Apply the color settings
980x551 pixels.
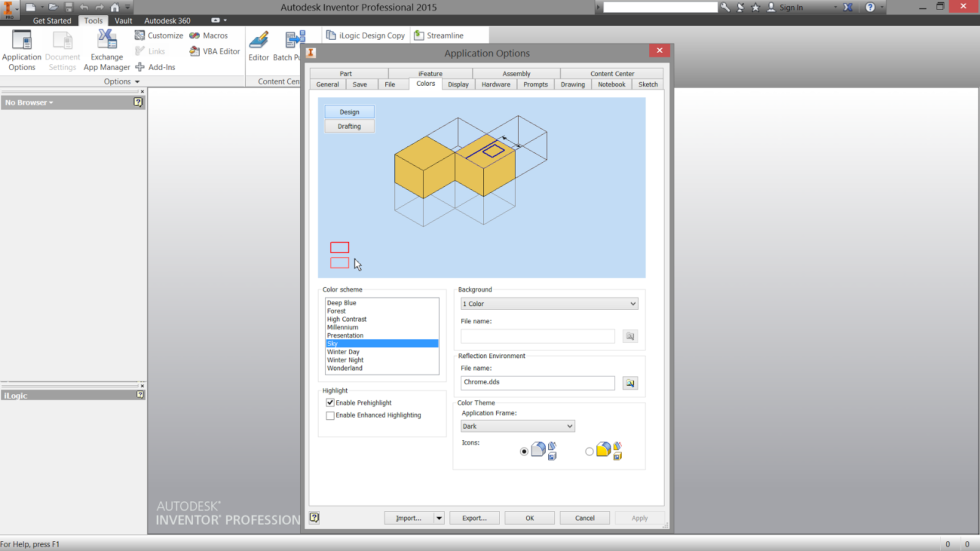click(639, 517)
